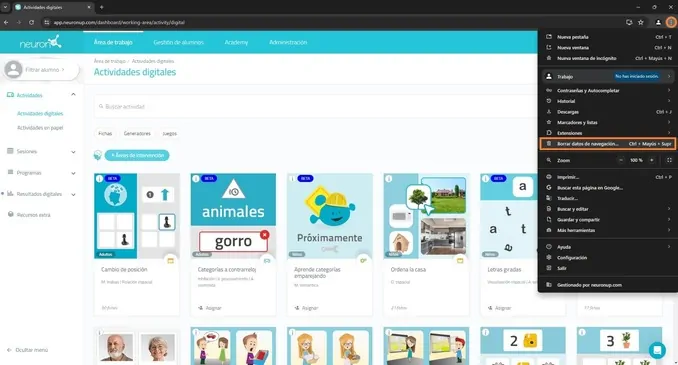Reload the page with refresh icon
This screenshot has height=365, width=678.
(32, 22)
